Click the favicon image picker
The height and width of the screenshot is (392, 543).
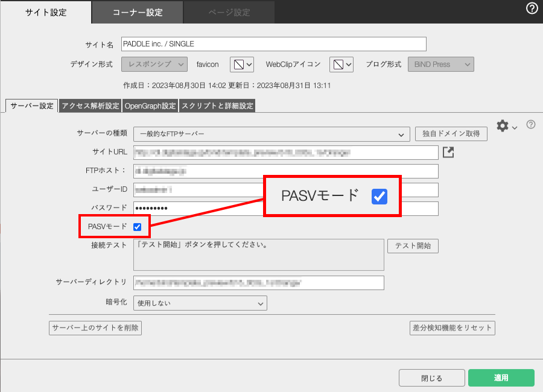tap(241, 64)
